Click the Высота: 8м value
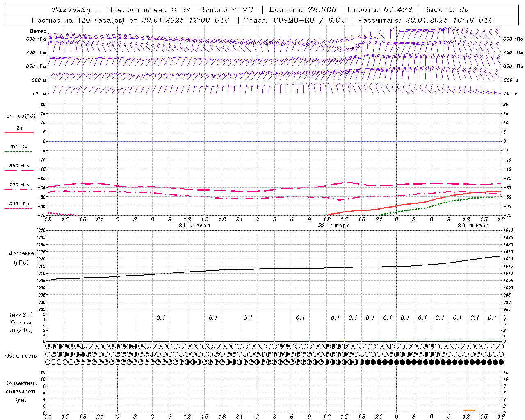Screen dimensions: 525x420 pyautogui.click(x=446, y=10)
